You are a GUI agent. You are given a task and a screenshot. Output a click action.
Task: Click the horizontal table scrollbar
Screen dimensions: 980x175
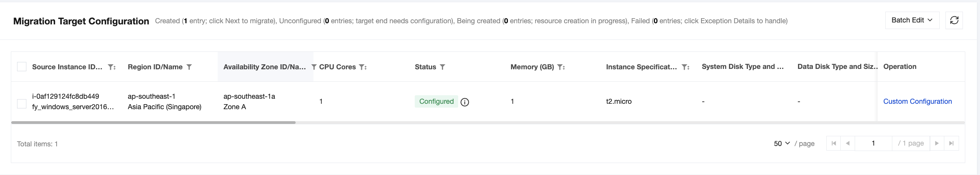pos(153,122)
